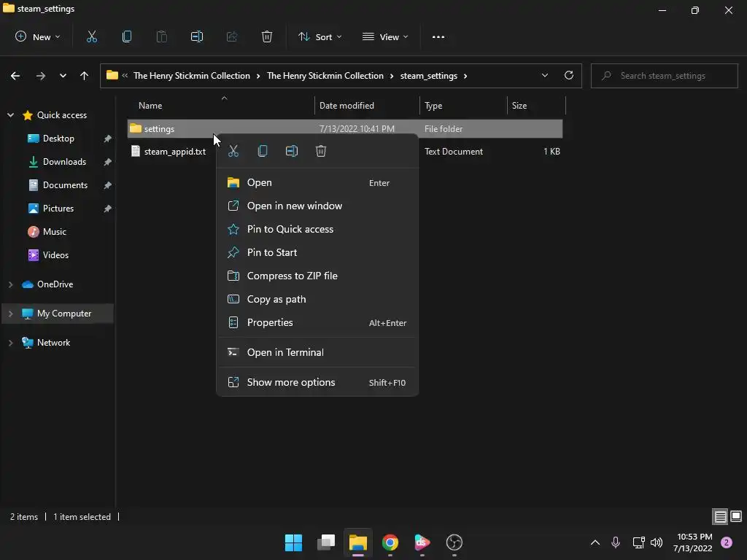The width and height of the screenshot is (747, 560).
Task: Open the recent locations dropdown arrow
Action: pyautogui.click(x=63, y=76)
